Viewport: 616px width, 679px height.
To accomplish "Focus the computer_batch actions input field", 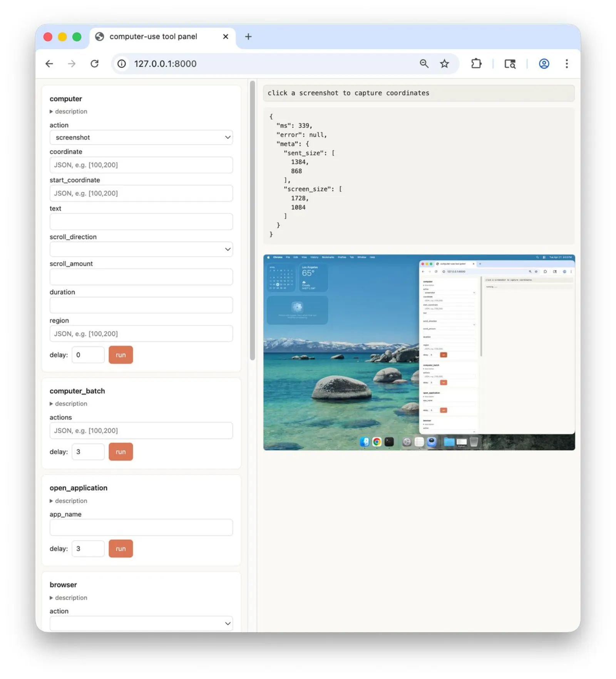I will (141, 431).
